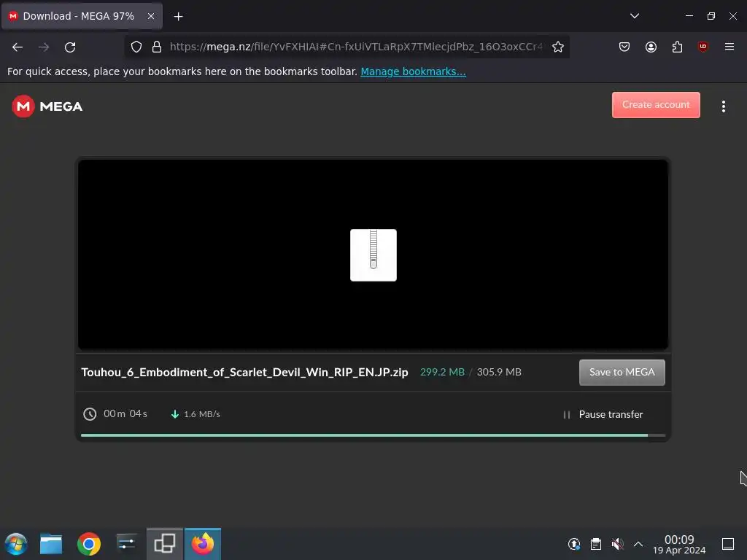Open the updates tray icon

point(574,544)
